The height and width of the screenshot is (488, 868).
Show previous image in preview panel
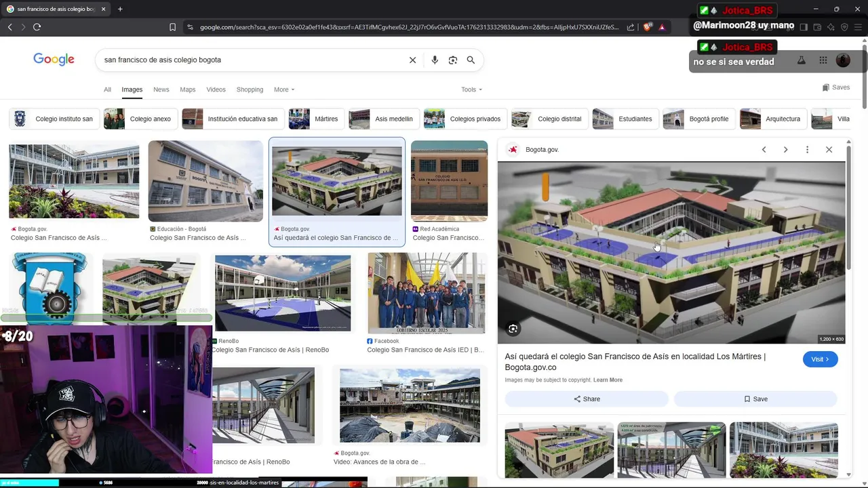point(764,150)
